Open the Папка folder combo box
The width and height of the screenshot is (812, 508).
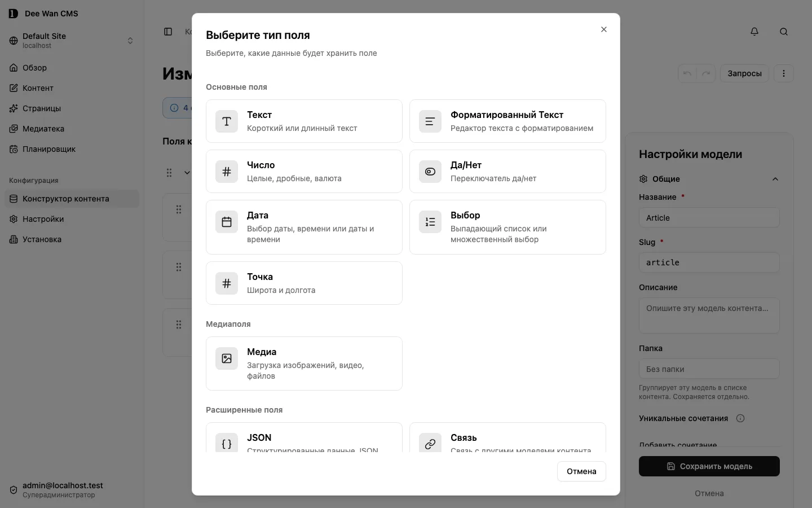point(709,369)
